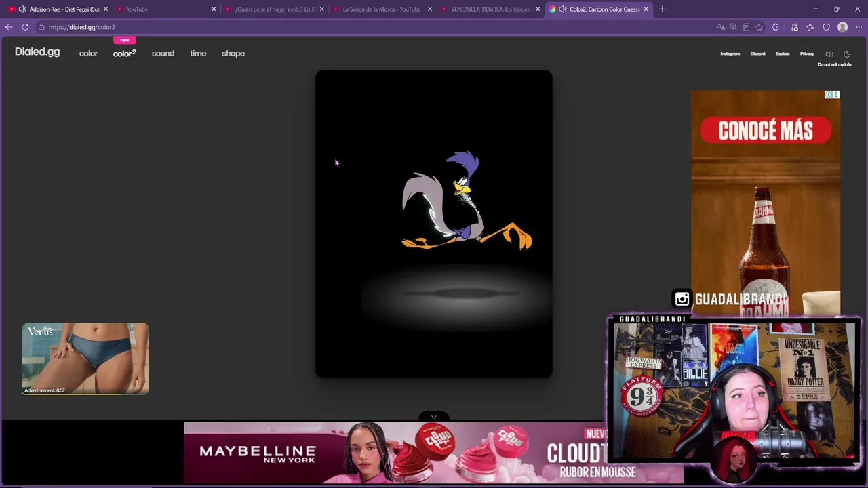Open the Maybelline New York banner ad
Image resolution: width=868 pixels, height=488 pixels.
click(x=433, y=453)
